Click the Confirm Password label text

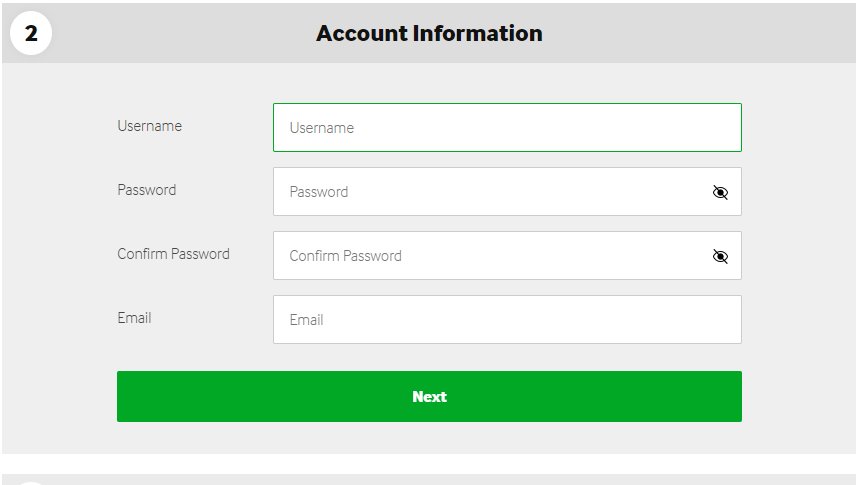[x=174, y=254]
